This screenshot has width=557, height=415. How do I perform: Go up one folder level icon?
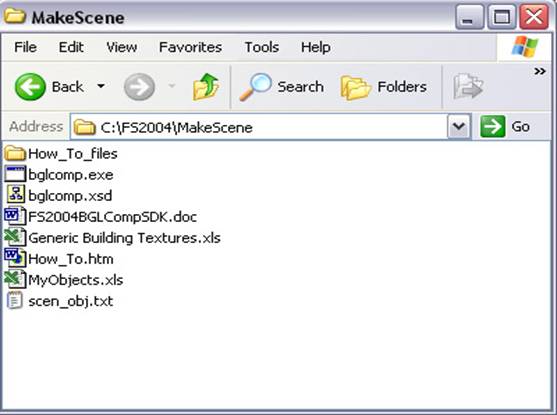click(x=206, y=86)
